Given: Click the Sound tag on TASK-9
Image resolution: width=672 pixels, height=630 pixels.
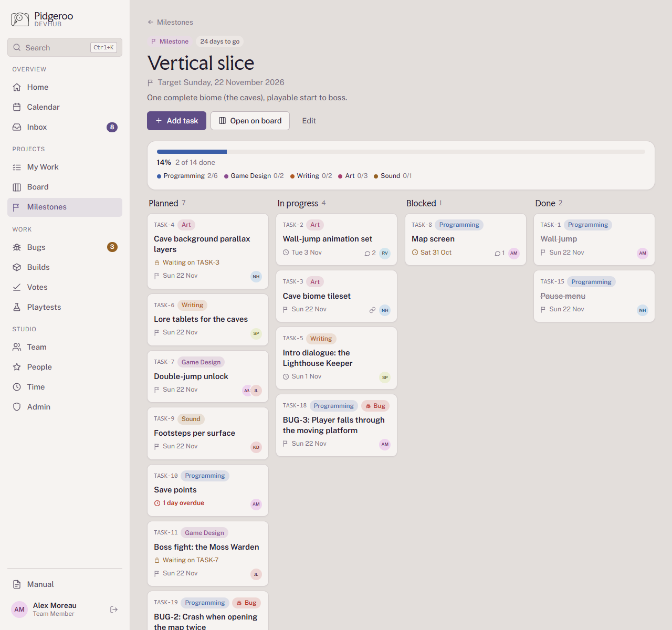Looking at the screenshot, I should coord(191,419).
